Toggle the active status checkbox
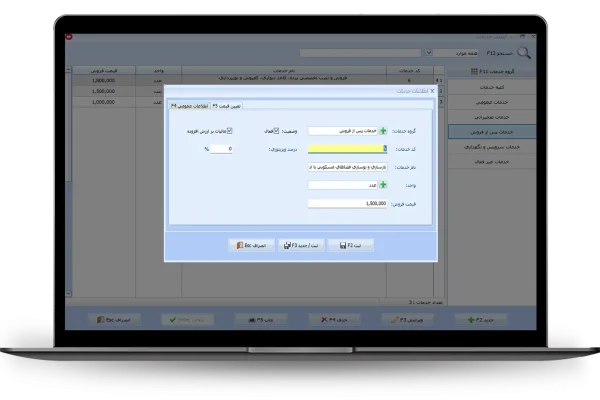The image size is (600, 400). [279, 131]
